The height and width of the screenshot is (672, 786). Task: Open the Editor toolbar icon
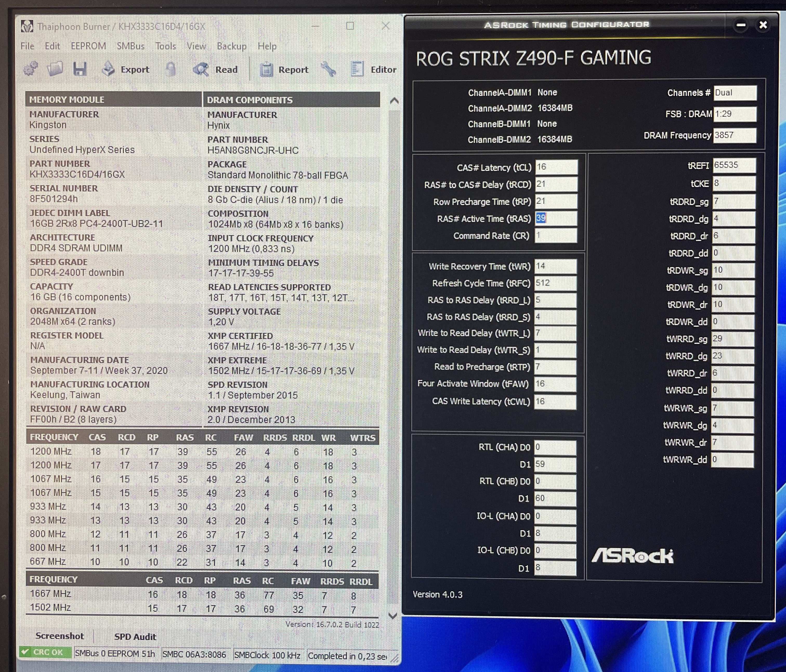357,69
